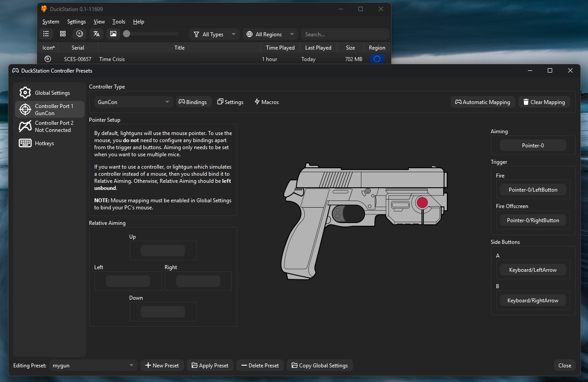Click the Controller Port 2 disconnected controller icon
Viewport: 588px width, 382px height.
tap(25, 127)
